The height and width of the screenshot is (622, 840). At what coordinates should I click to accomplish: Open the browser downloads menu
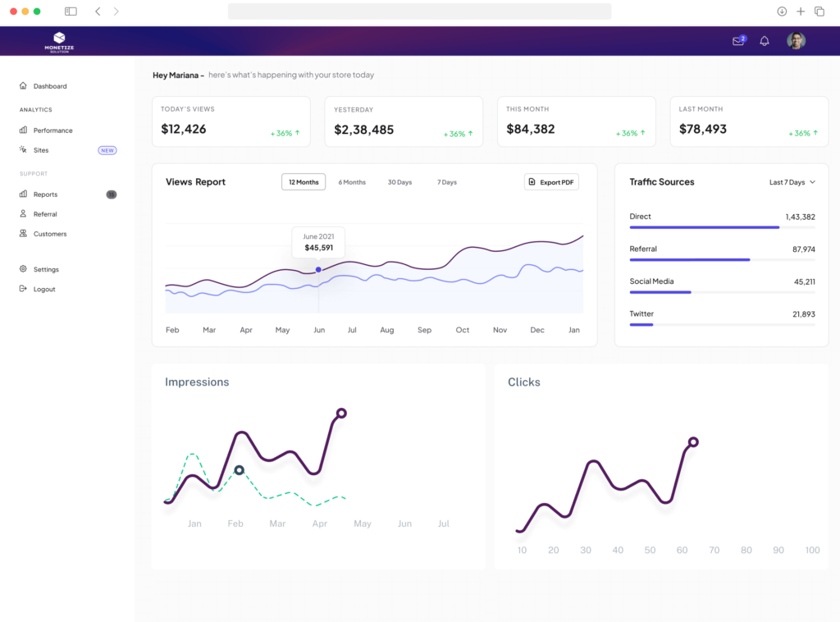[780, 11]
